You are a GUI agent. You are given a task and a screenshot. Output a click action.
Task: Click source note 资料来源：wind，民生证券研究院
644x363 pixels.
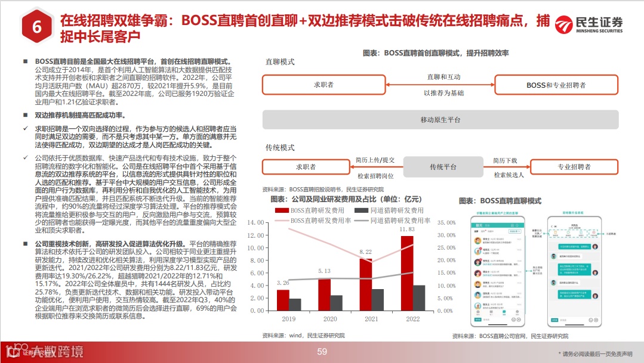[x=304, y=335]
